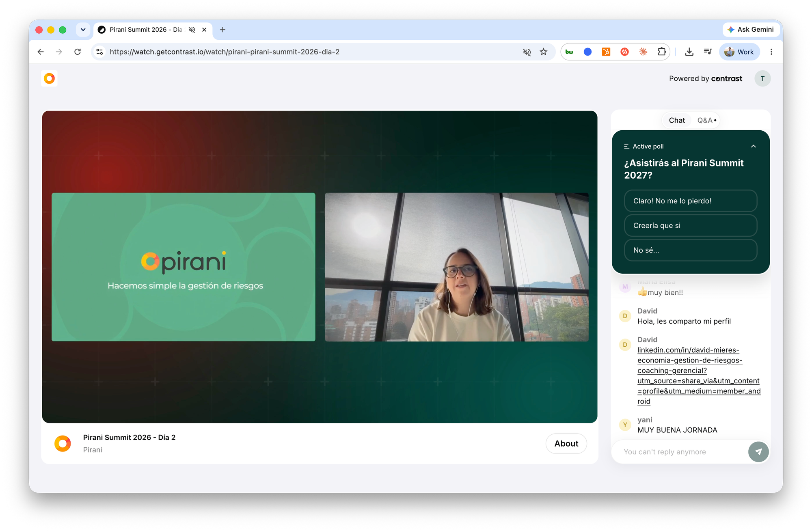The image size is (812, 531).
Task: Click the Hola, les comparto mi perfil message
Action: (684, 321)
